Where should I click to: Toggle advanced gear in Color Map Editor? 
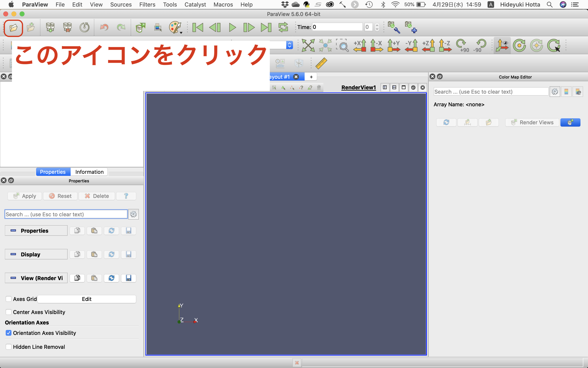[555, 92]
